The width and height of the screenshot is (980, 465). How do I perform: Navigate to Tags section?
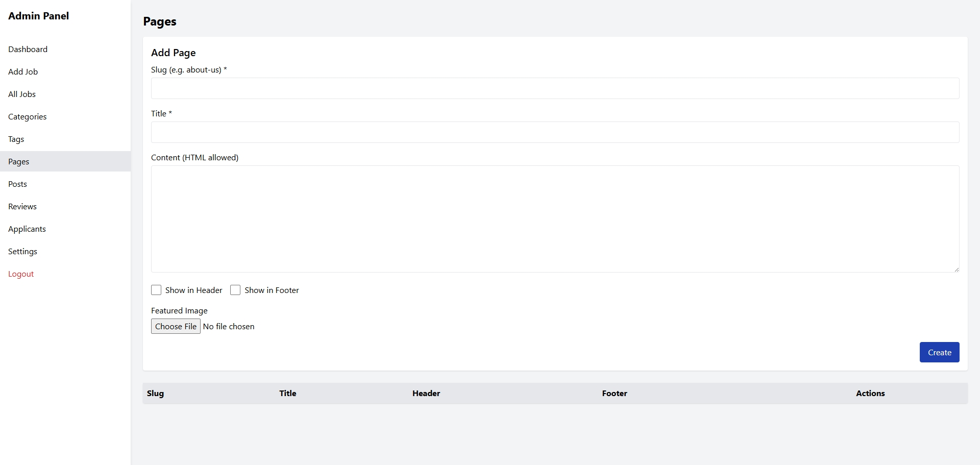[16, 139]
